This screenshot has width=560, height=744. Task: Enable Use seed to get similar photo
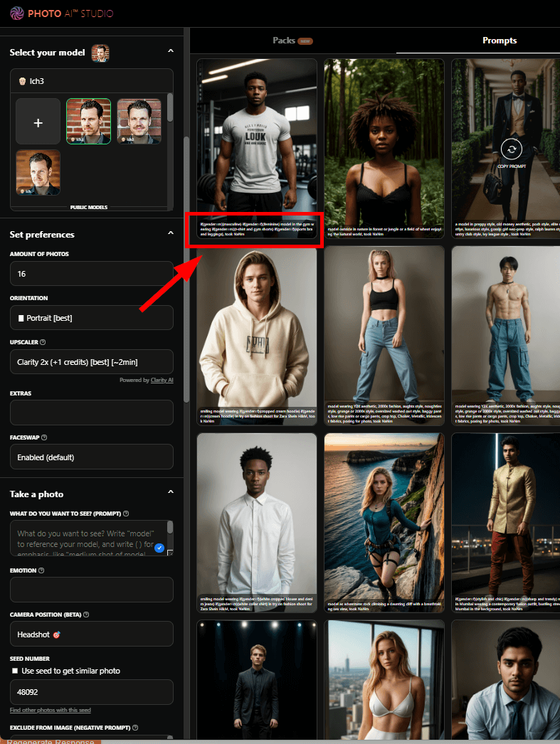point(15,671)
